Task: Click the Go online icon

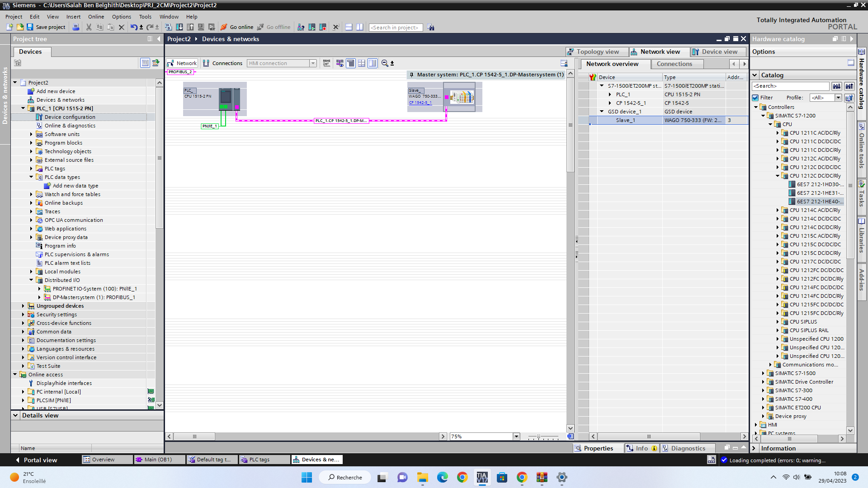Action: click(x=224, y=27)
